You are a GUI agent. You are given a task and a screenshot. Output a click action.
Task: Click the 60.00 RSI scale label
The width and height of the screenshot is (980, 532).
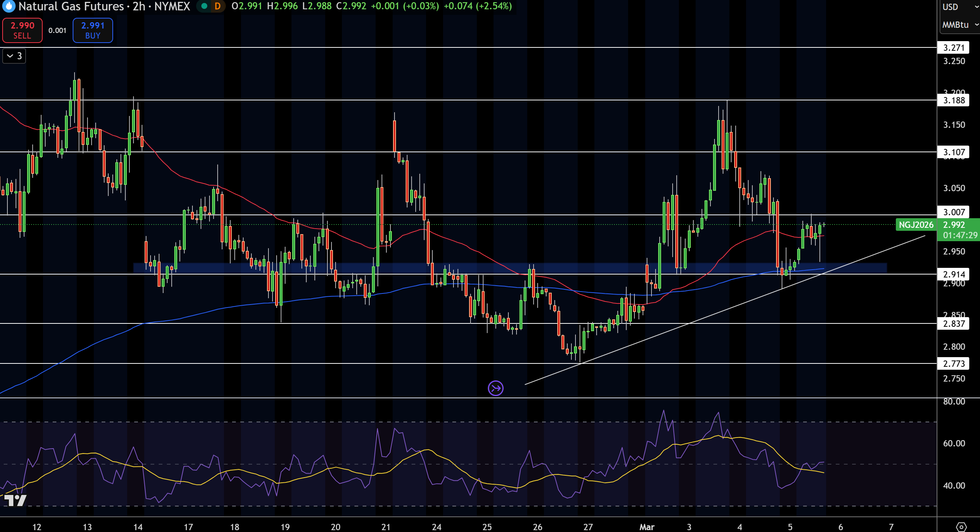pos(954,443)
